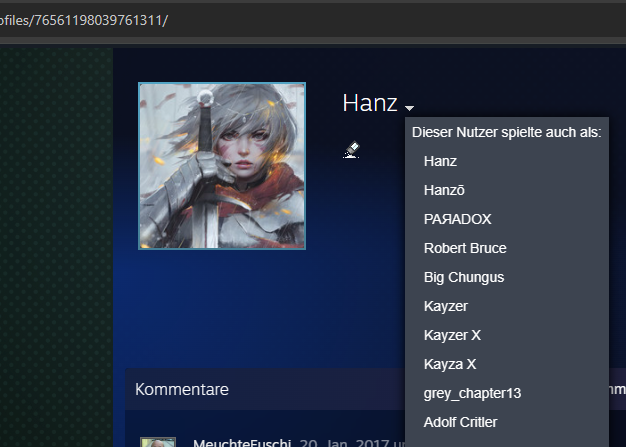Viewport: 626px width, 447px height.
Task: Open the Hanz profile avatar image
Action: click(222, 166)
